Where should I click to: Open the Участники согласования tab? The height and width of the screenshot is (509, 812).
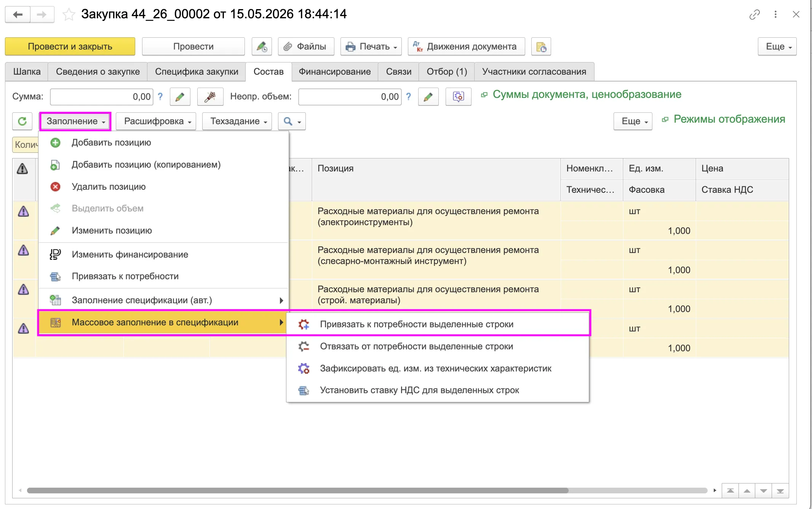(x=534, y=72)
